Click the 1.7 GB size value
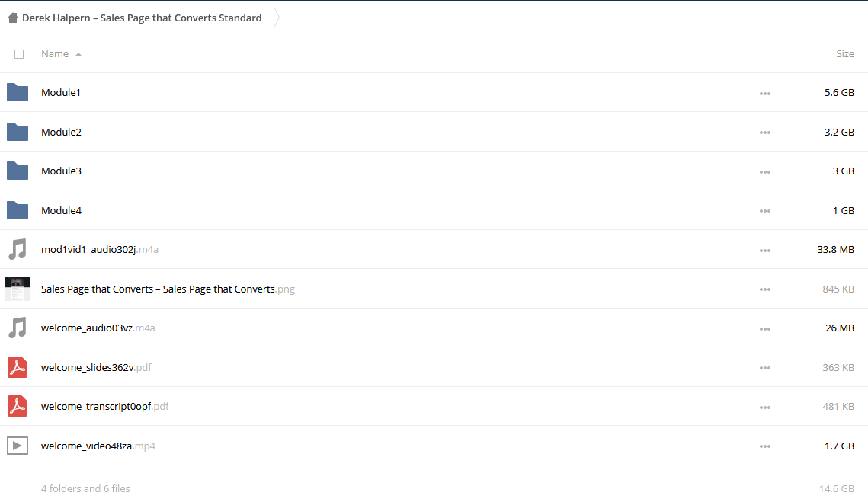This screenshot has width=868, height=502. point(839,446)
